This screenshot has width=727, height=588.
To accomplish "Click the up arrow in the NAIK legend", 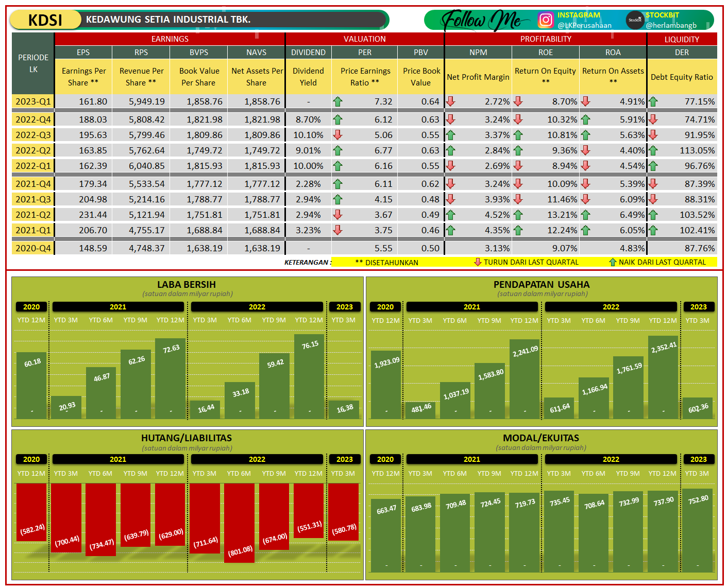I will tap(613, 262).
